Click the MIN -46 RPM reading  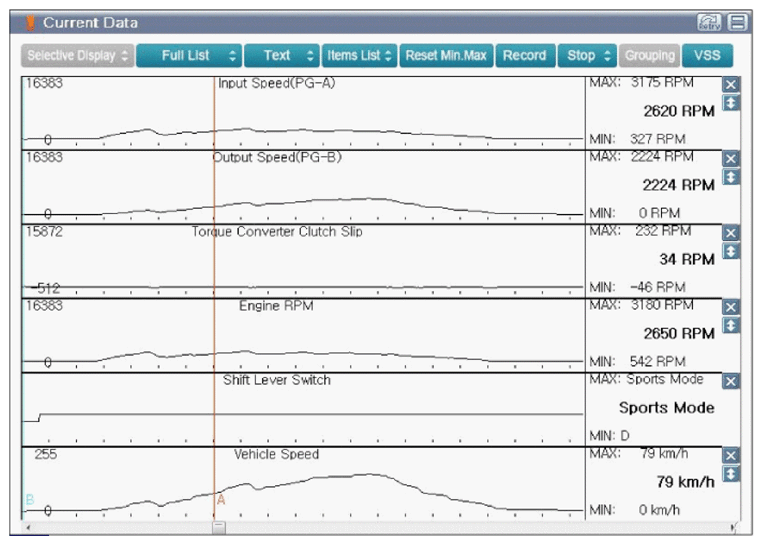[637, 287]
